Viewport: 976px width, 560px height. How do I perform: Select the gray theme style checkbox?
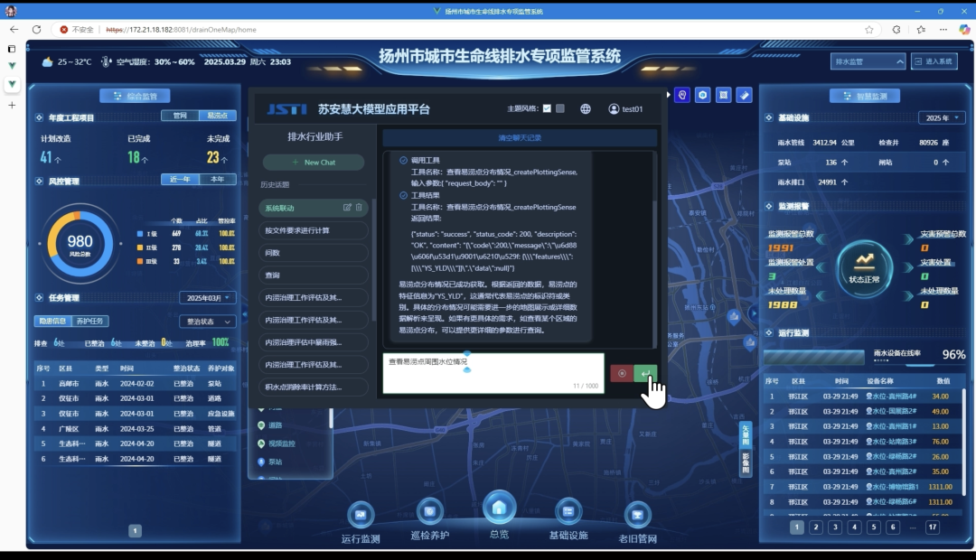tap(560, 109)
